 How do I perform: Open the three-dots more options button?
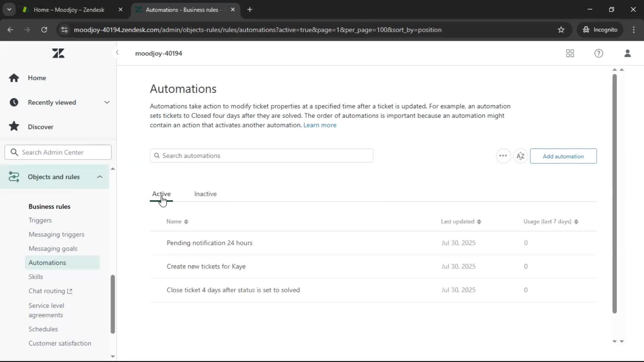click(x=503, y=156)
